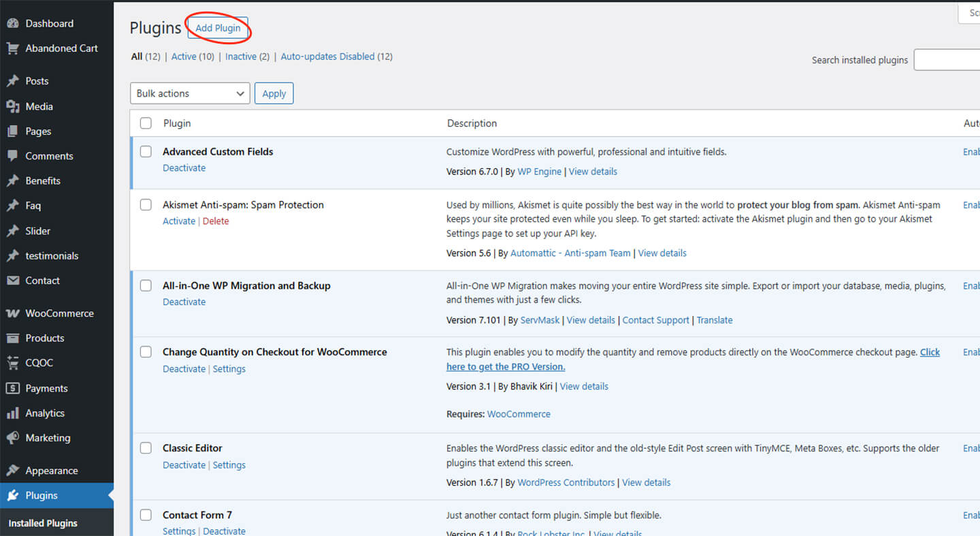Deactivate the Classic Editor plugin
Image resolution: width=980 pixels, height=536 pixels.
pyautogui.click(x=184, y=465)
